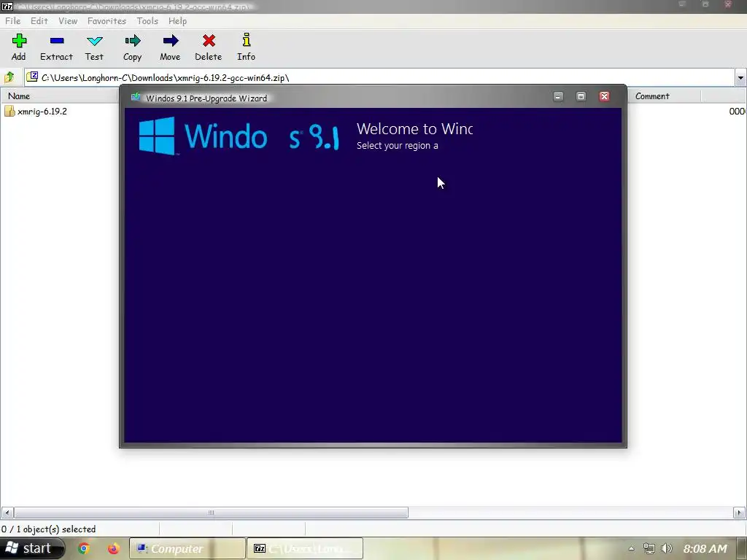Screen dimensions: 747x560
Task: Click the wizard title bar icon
Action: 136,97
